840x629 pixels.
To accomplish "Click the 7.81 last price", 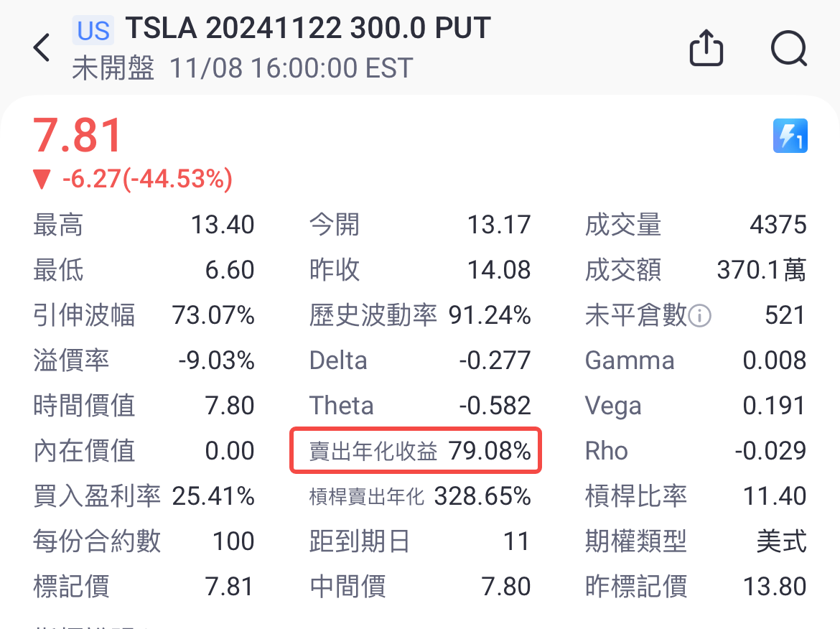I will click(x=79, y=136).
